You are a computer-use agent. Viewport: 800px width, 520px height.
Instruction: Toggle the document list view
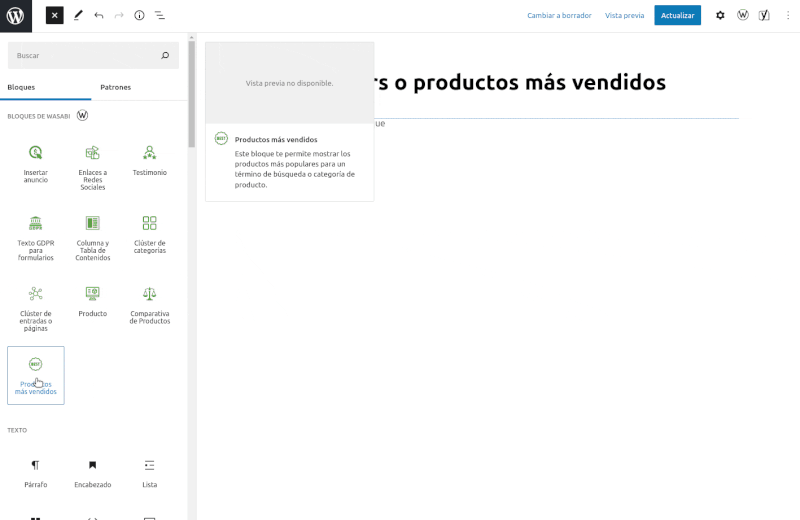pyautogui.click(x=160, y=15)
